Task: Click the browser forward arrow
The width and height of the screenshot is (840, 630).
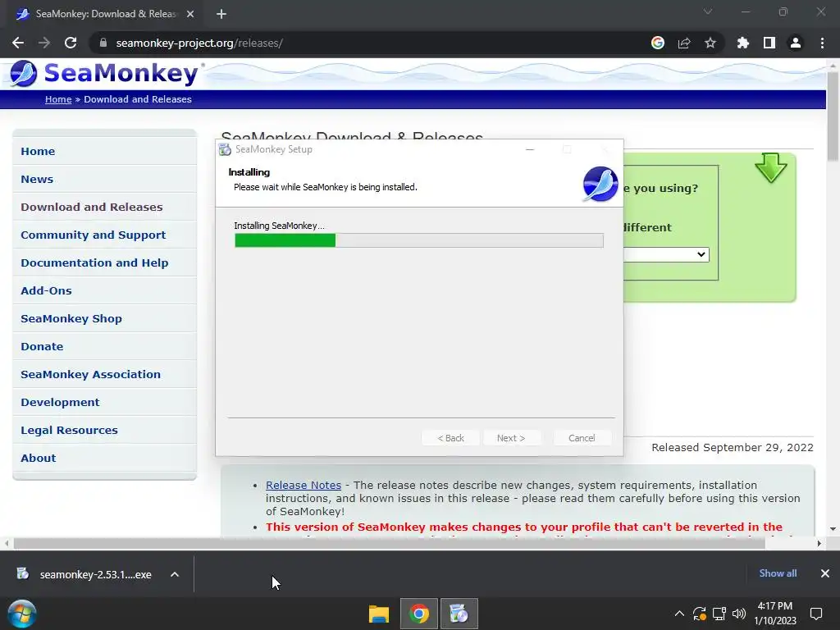Action: (44, 43)
